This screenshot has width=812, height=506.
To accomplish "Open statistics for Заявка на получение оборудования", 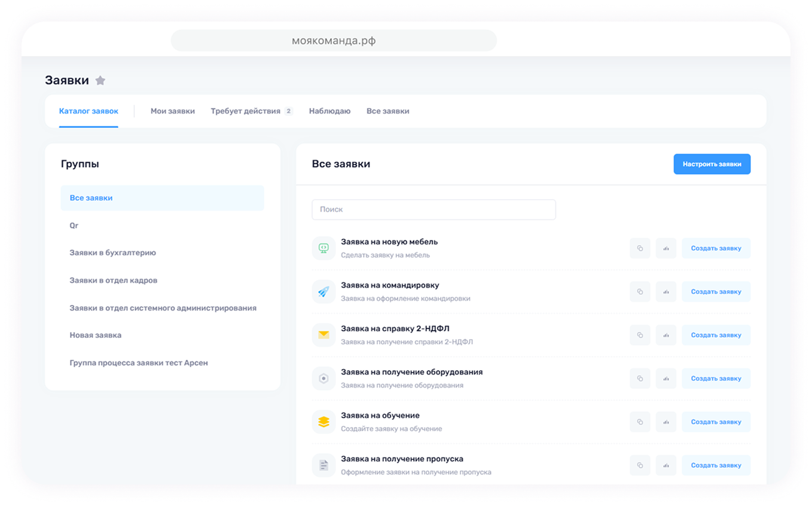I will tap(666, 379).
